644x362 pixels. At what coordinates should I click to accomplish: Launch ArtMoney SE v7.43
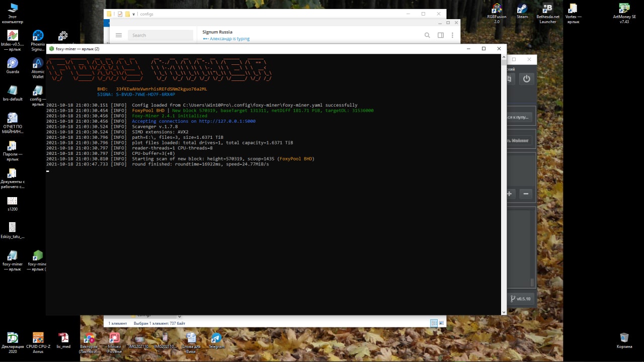pos(624,14)
